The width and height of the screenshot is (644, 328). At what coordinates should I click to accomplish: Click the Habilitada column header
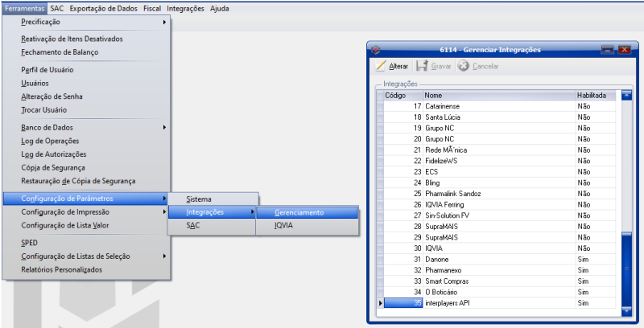[596, 95]
